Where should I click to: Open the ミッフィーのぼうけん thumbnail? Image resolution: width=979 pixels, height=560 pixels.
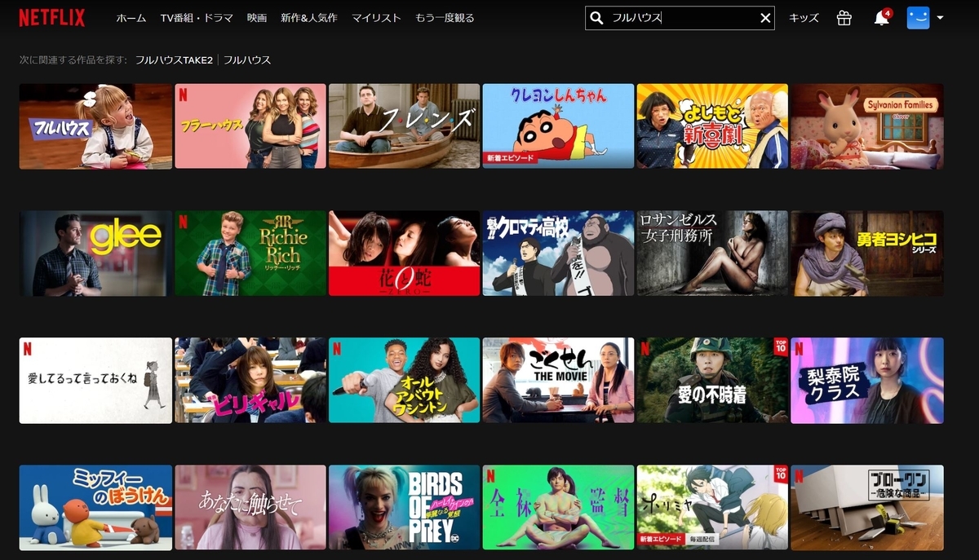click(x=95, y=508)
